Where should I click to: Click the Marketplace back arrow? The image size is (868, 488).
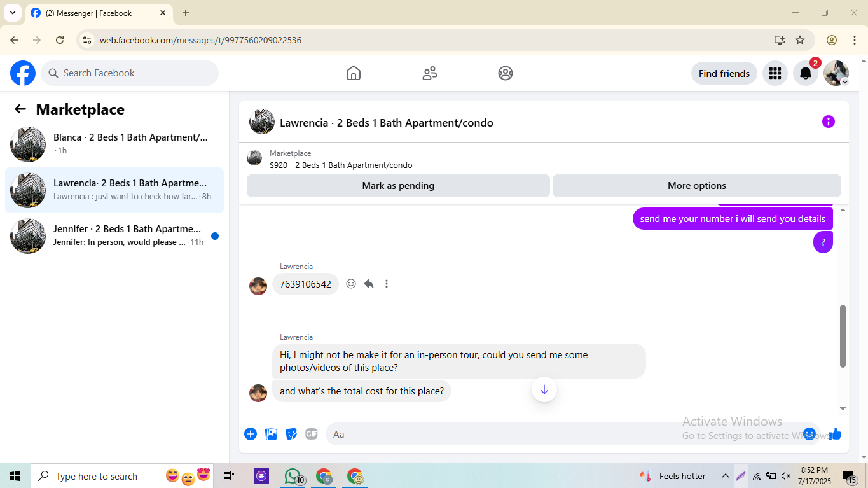20,109
